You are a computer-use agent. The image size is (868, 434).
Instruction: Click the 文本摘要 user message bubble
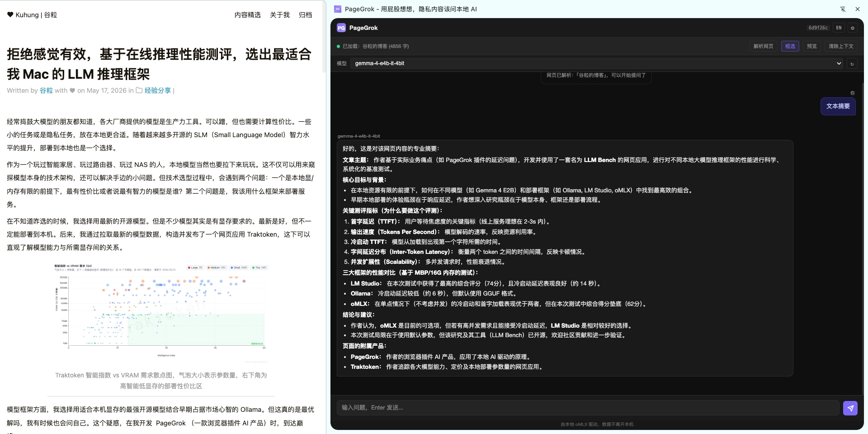pos(838,106)
